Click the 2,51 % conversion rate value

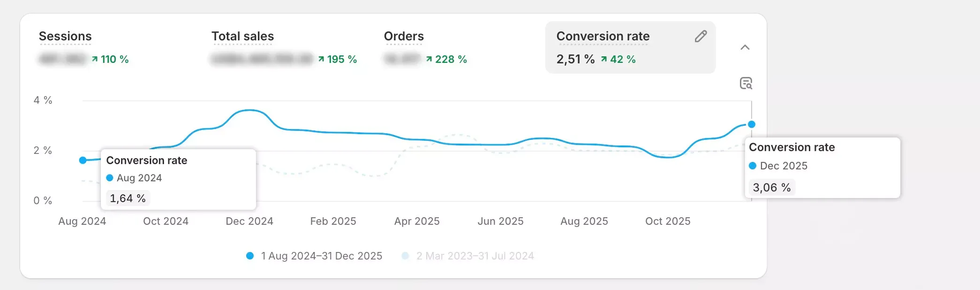[x=575, y=59]
